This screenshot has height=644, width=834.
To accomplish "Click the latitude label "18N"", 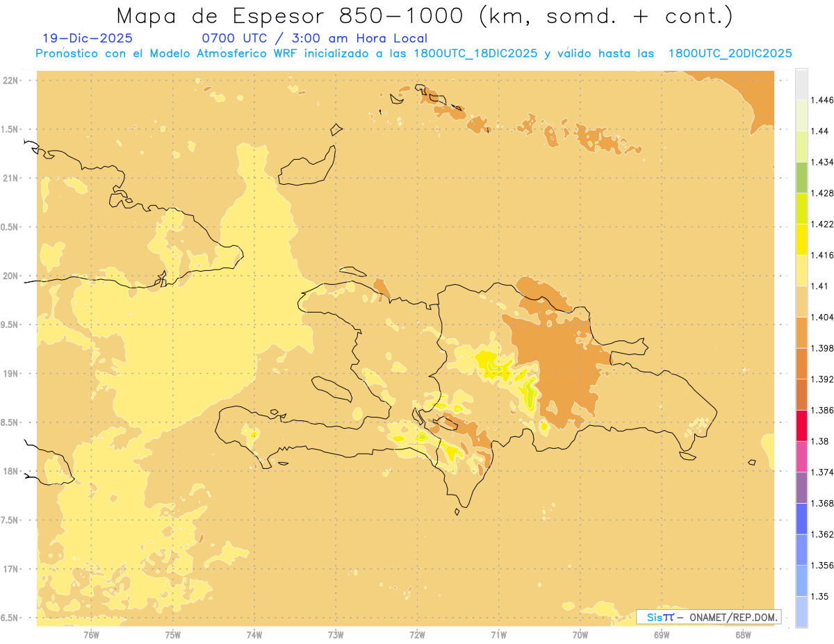I will click(11, 471).
